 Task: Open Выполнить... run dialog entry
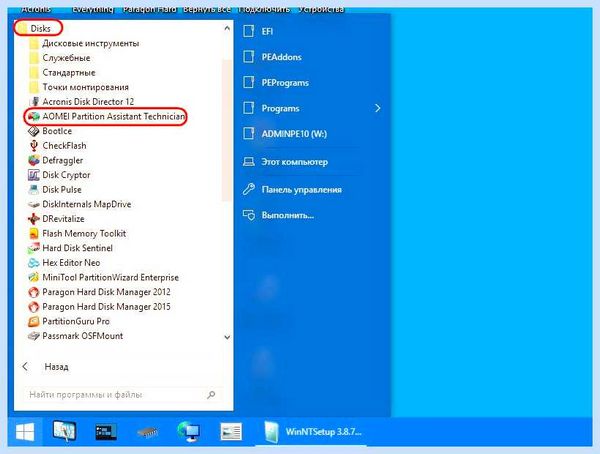click(288, 215)
